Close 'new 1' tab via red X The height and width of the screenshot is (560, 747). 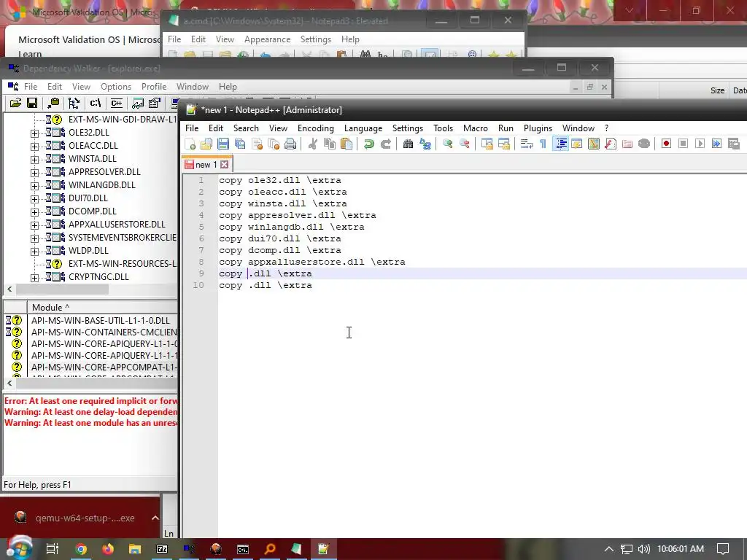tap(225, 164)
